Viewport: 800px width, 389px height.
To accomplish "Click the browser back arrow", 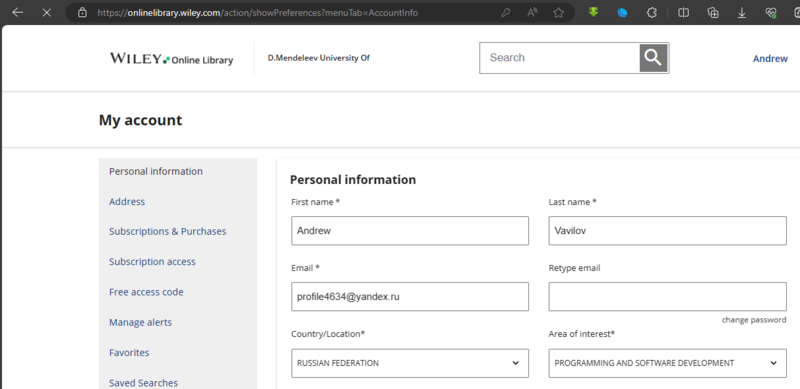I will click(18, 12).
